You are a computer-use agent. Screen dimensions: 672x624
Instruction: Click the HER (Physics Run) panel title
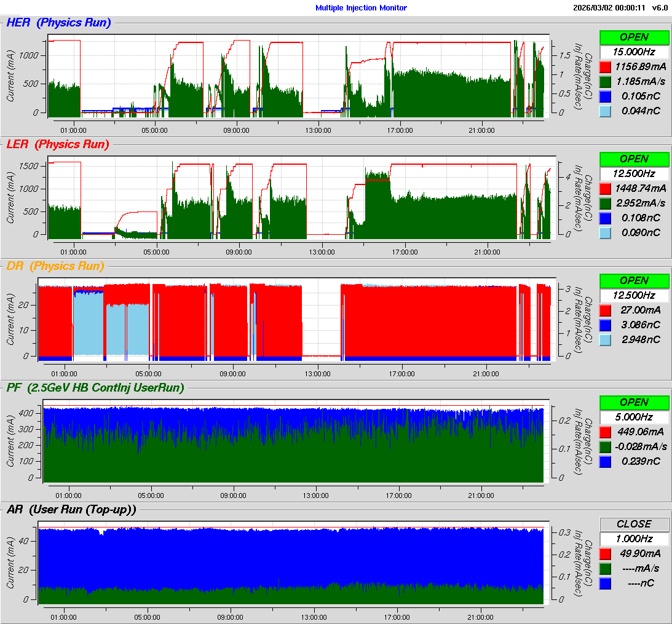point(58,23)
